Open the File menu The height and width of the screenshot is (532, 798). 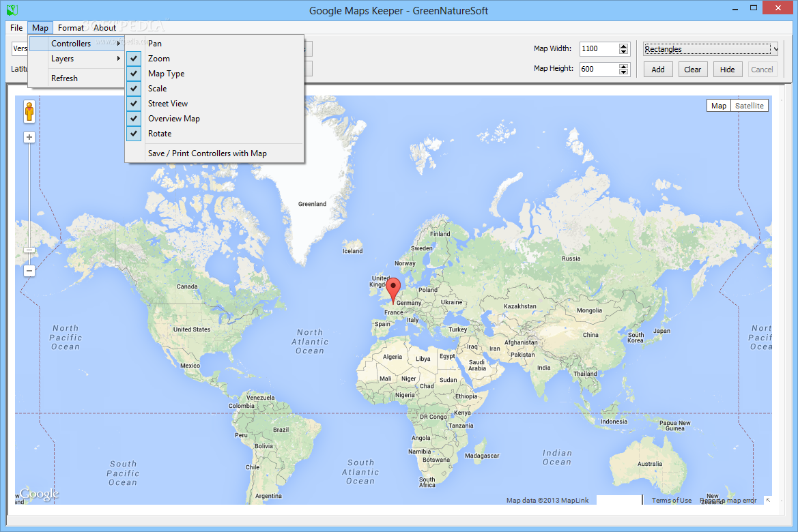[x=16, y=27]
